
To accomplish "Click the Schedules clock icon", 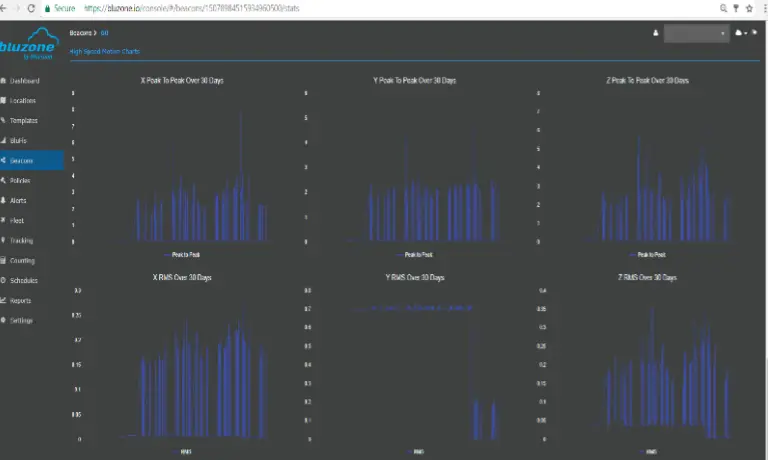I will (x=3, y=280).
